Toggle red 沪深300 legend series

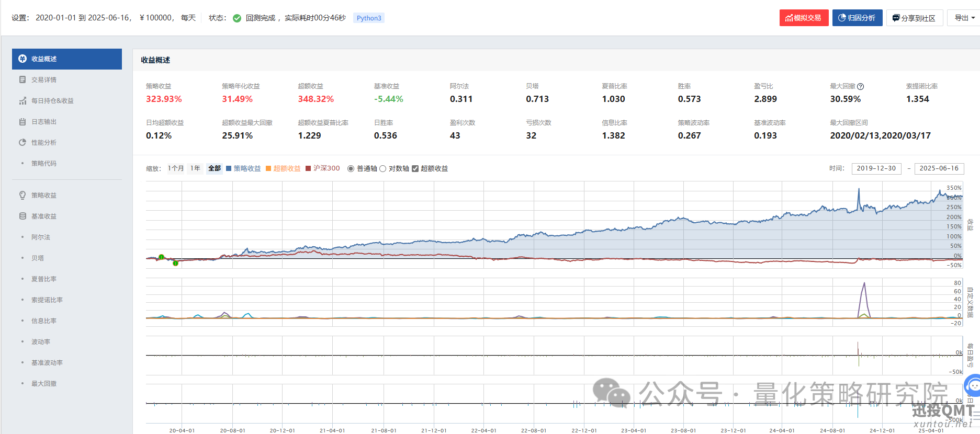(323, 168)
